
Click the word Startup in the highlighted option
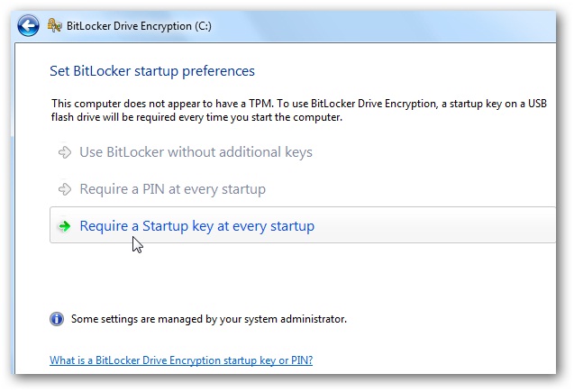[165, 226]
